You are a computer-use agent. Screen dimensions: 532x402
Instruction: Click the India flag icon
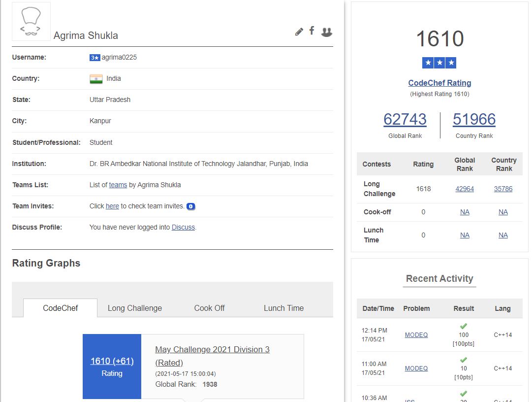click(96, 79)
